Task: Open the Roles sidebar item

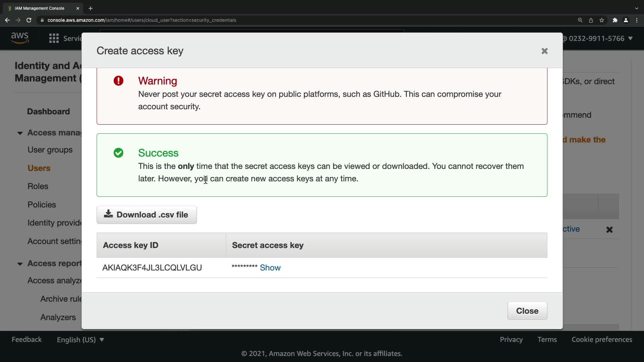Action: pyautogui.click(x=38, y=186)
